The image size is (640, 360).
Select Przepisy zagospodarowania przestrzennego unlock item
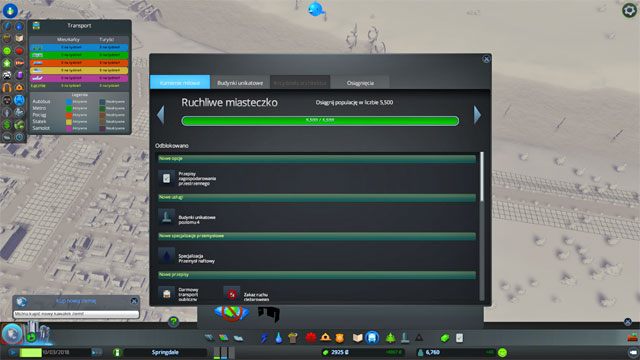[189, 178]
